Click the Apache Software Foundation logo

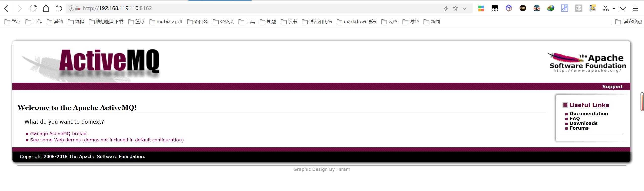[587, 63]
